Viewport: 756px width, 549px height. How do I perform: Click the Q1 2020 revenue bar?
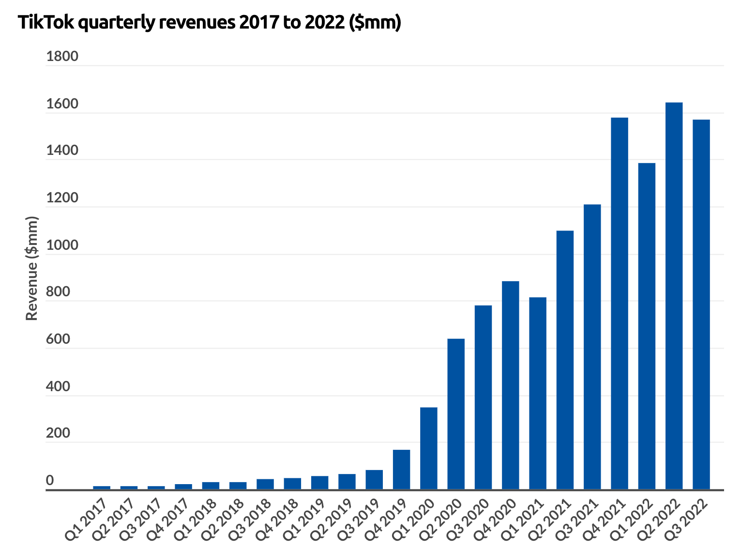click(429, 448)
